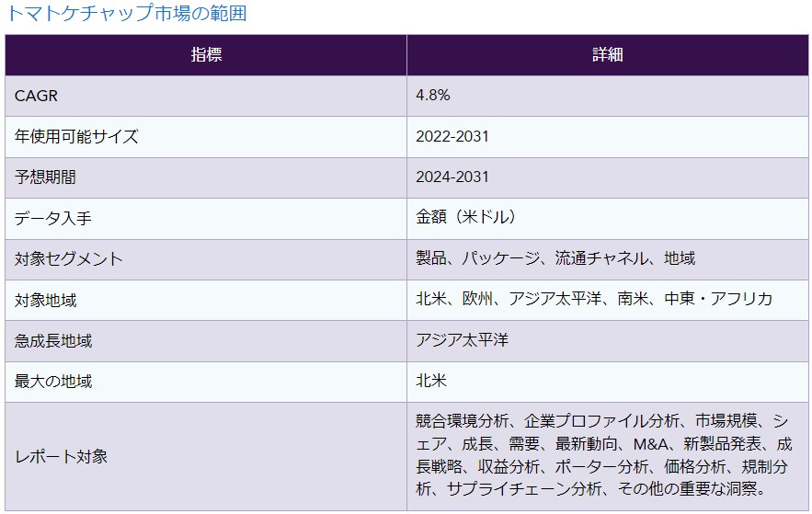Click the 年使用可能サイズ label cell
The height and width of the screenshot is (514, 812).
tap(76, 137)
